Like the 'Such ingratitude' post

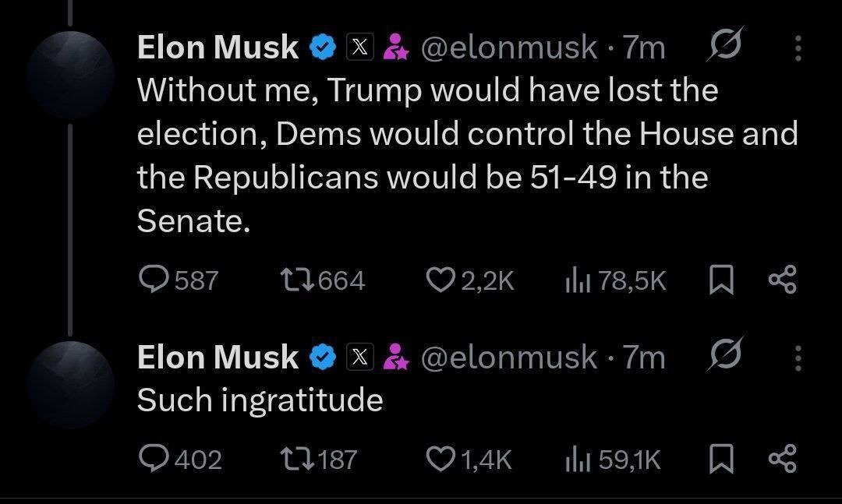(x=440, y=459)
